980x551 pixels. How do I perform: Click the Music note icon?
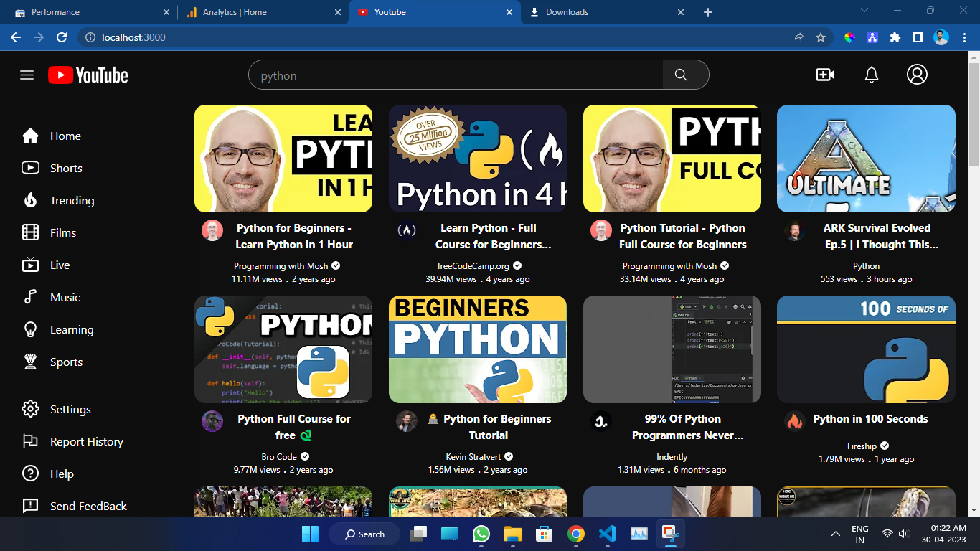pyautogui.click(x=30, y=297)
